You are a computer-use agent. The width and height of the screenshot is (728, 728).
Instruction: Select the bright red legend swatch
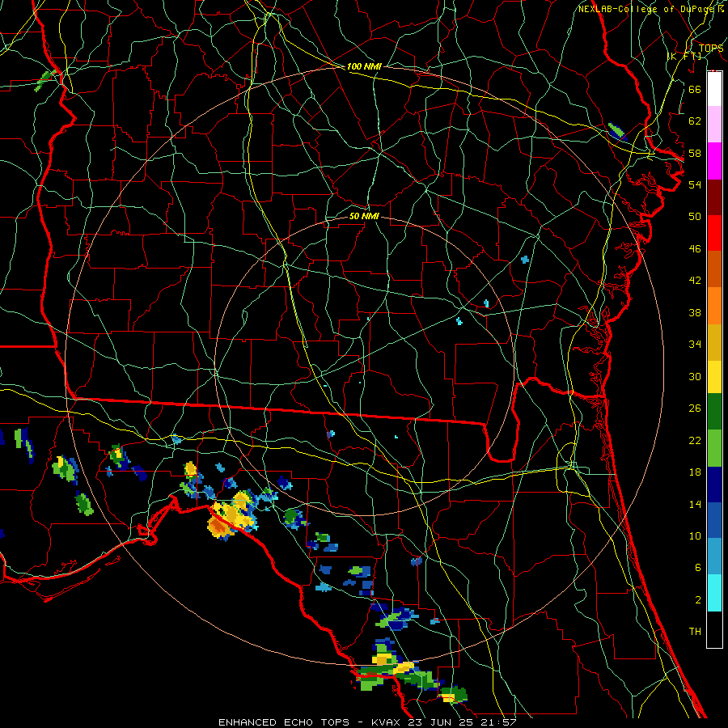[x=714, y=233]
